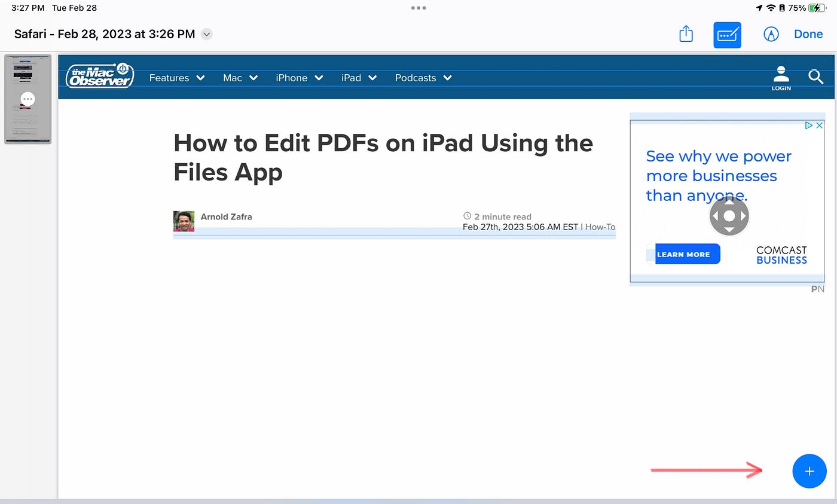Select the page thumbnail in sidebar
This screenshot has height=504, width=837.
[28, 99]
